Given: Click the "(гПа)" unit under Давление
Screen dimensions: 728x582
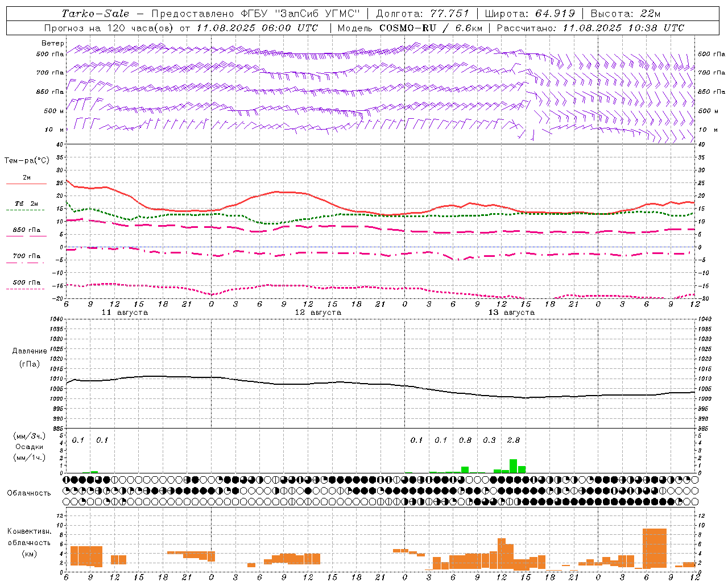Looking at the screenshot, I should (x=30, y=364).
